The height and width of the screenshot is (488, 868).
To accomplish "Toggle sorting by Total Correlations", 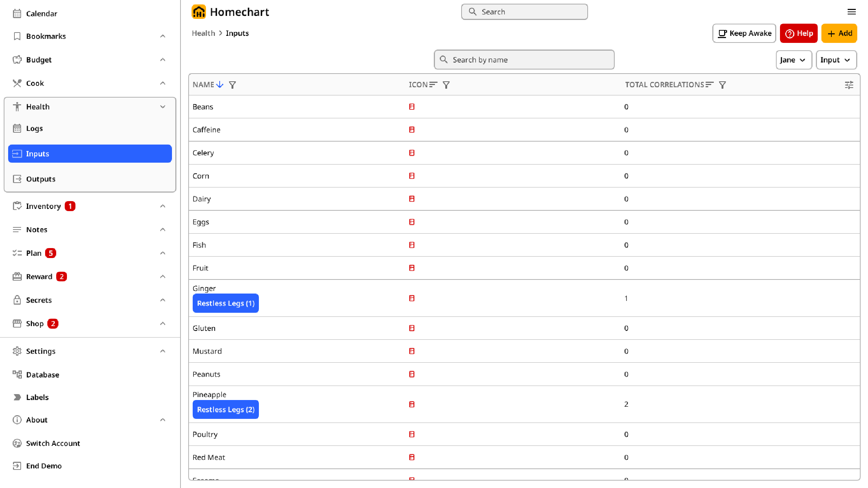I will [709, 85].
